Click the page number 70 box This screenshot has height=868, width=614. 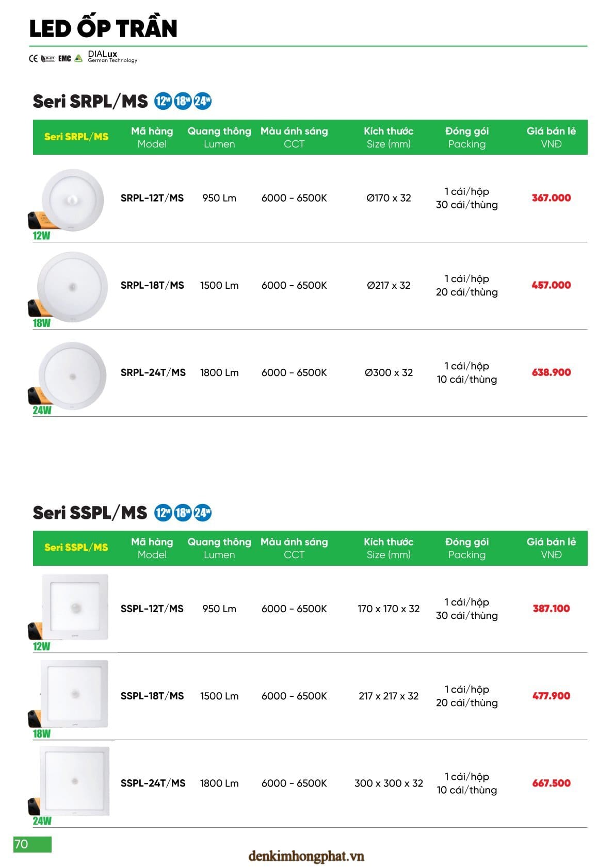(x=32, y=844)
